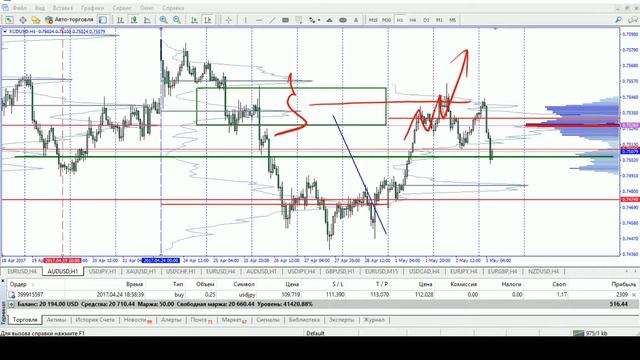
Task: Click the 975/1 kb connection status indicator
Action: [x=590, y=333]
